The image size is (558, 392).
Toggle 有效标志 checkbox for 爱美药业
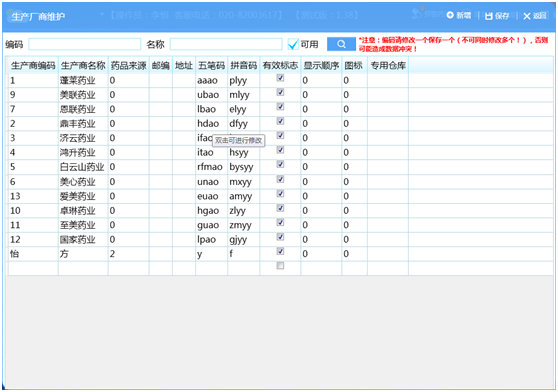280,194
